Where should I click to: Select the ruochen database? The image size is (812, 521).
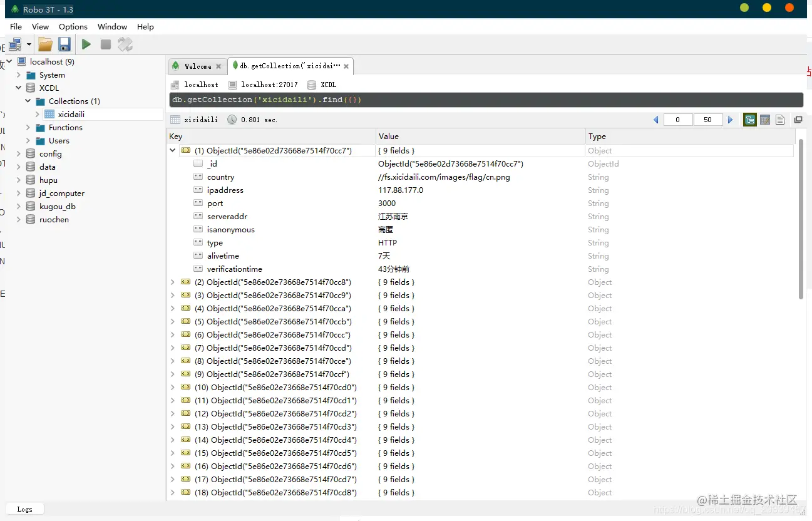point(54,219)
